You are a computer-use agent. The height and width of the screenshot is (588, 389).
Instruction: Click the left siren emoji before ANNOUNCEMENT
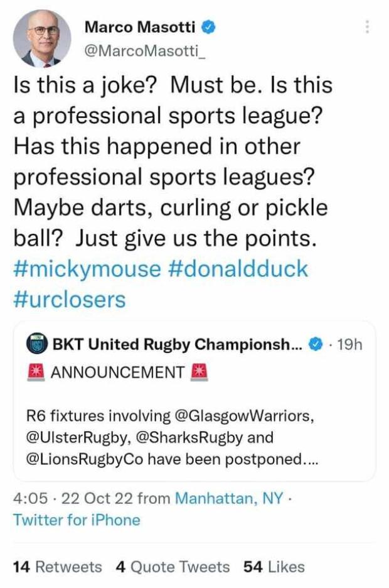point(36,373)
